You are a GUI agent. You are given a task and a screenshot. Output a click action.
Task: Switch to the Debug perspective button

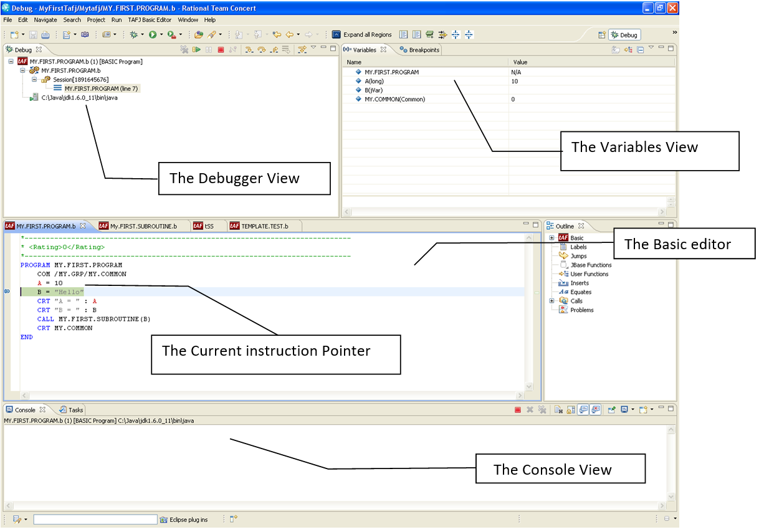(624, 35)
